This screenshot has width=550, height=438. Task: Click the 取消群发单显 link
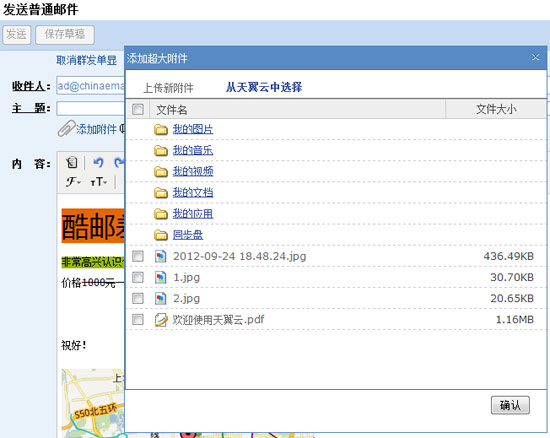(86, 60)
